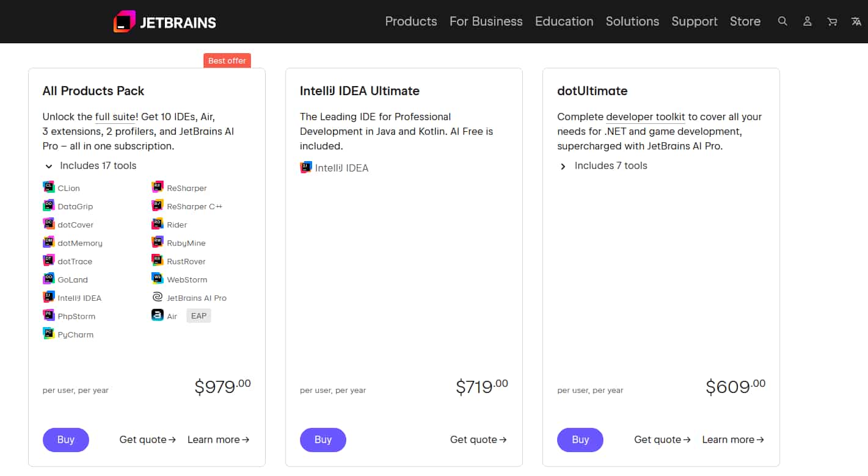Click the $609.00 price

point(735,386)
